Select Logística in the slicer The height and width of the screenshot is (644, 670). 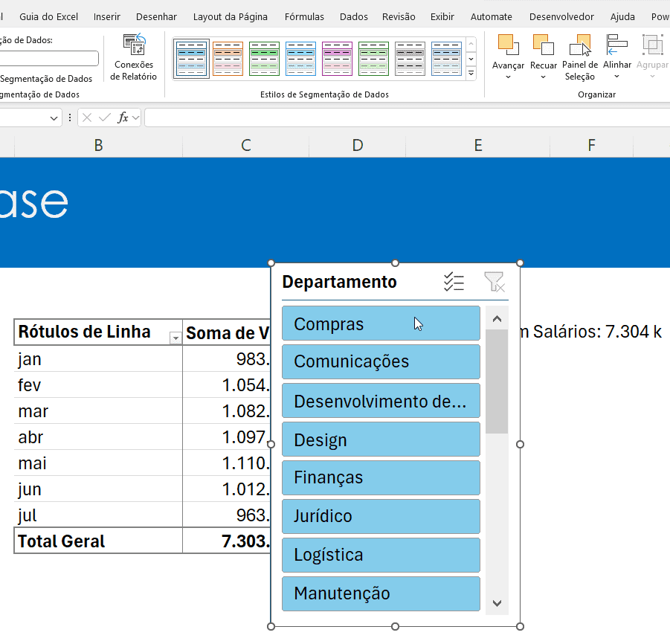(x=381, y=555)
